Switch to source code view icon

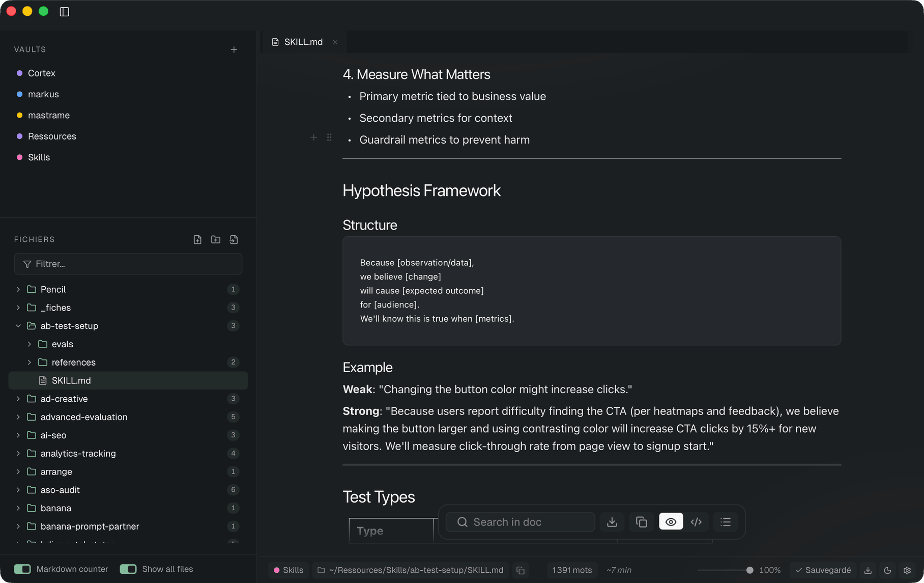click(x=697, y=522)
